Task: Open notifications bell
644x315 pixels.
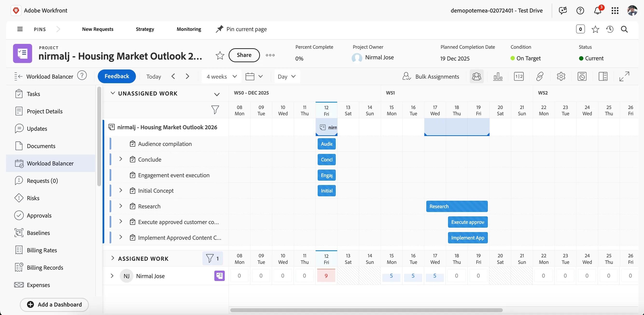Action: (597, 10)
